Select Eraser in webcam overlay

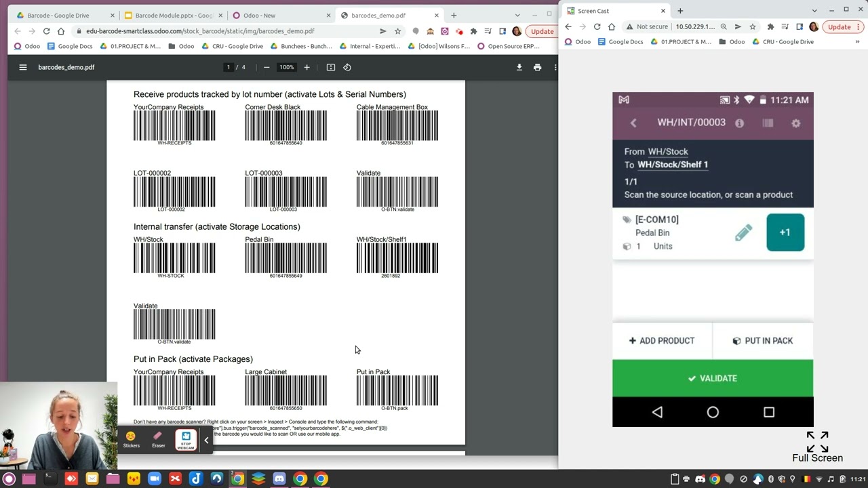158,440
